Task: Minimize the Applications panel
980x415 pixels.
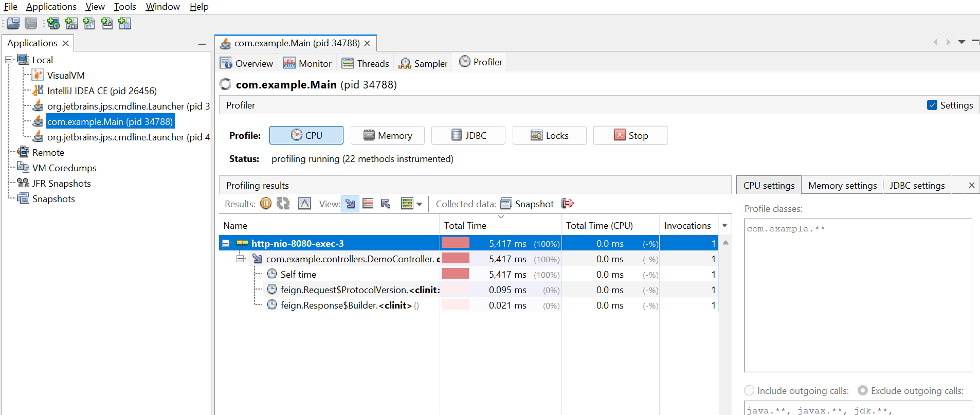Action: pyautogui.click(x=202, y=45)
